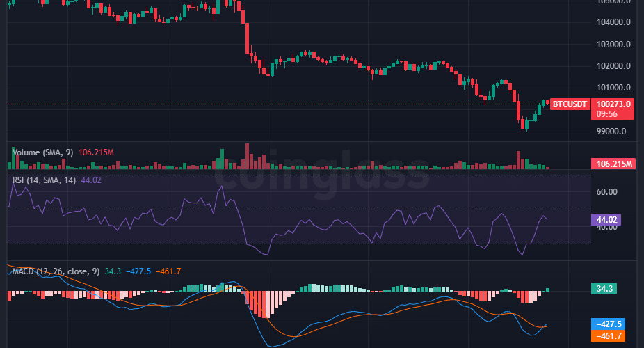This screenshot has height=348, width=644.
Task: Click the purple 44.02 value in RSI legend
Action: [92, 180]
